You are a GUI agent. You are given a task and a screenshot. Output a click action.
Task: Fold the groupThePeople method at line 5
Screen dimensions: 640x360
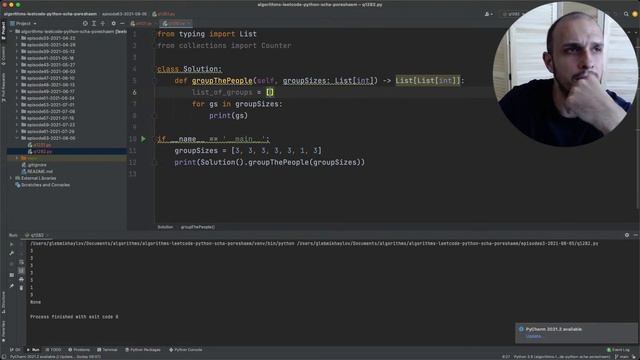point(155,81)
